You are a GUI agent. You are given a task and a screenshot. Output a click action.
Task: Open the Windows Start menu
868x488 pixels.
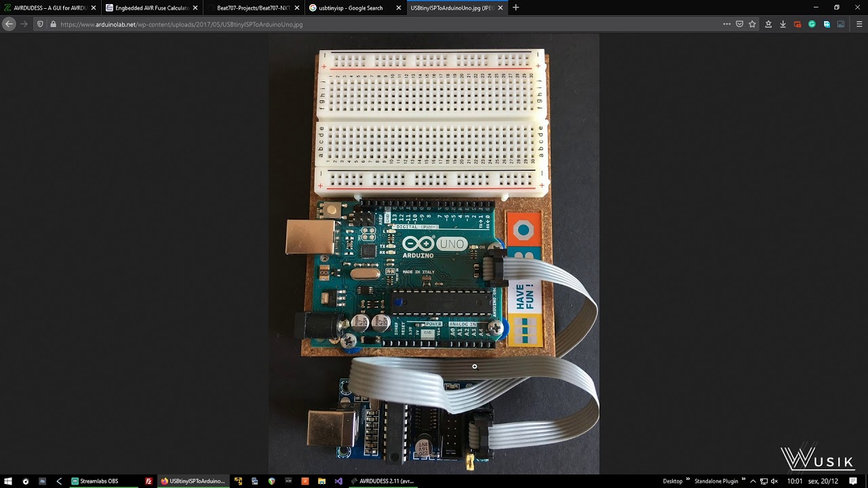click(9, 481)
